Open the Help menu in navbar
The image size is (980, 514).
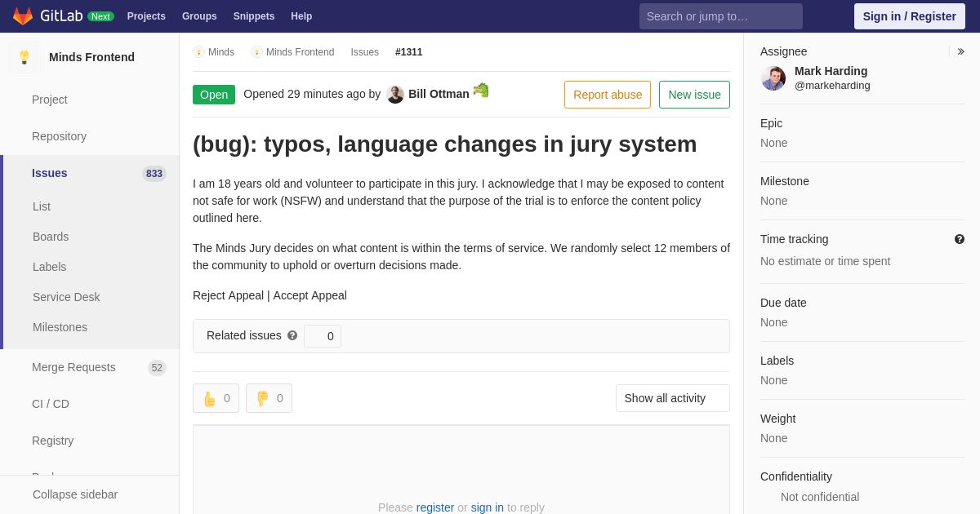pos(301,16)
